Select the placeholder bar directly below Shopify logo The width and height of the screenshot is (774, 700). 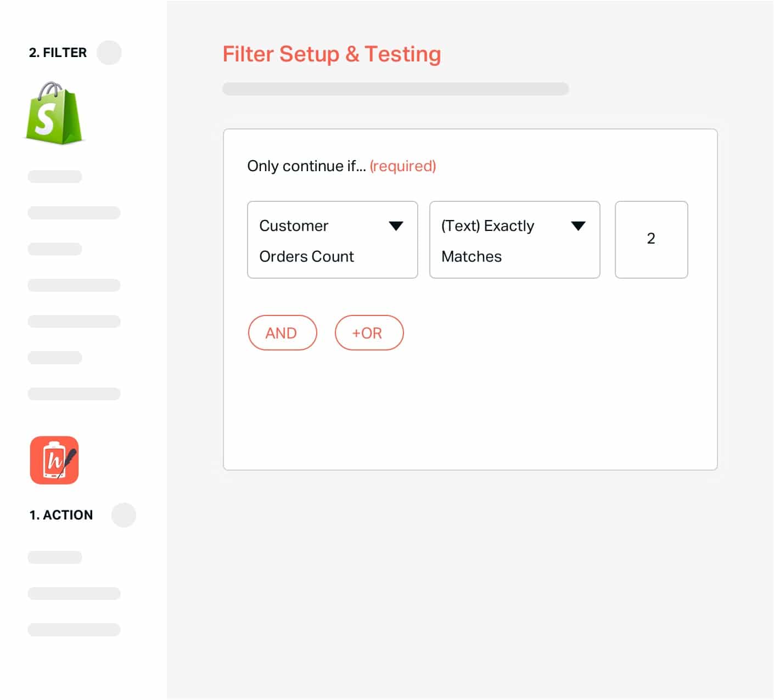coord(55,177)
